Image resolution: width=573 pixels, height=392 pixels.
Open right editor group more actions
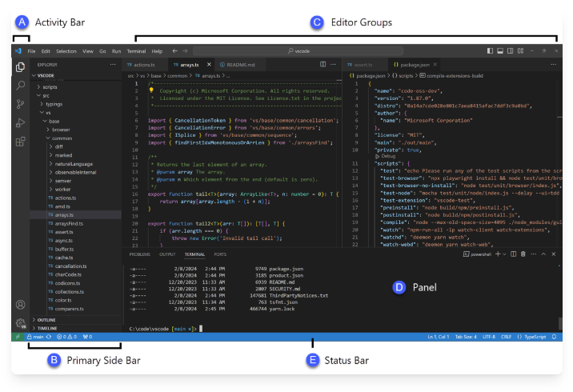click(x=554, y=64)
